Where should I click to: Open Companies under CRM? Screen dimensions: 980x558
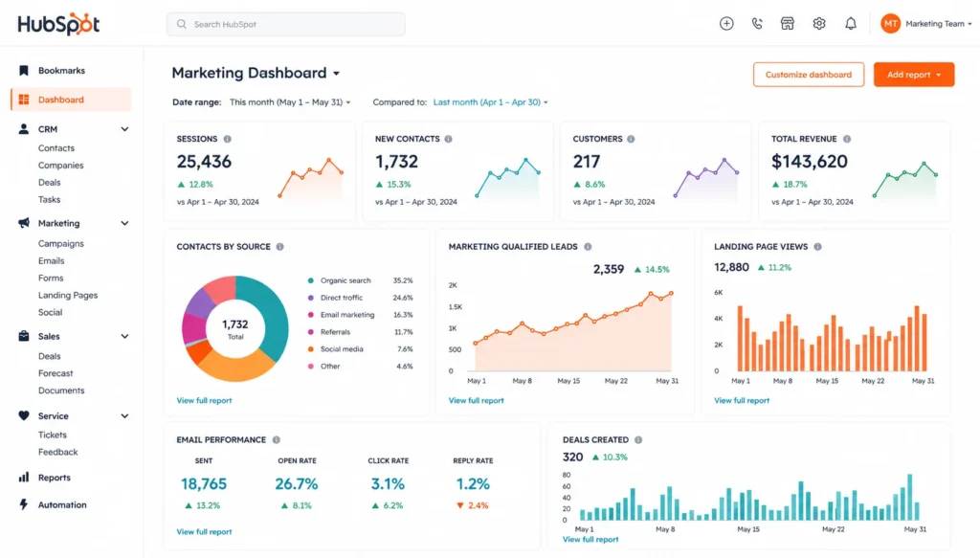[x=60, y=166]
